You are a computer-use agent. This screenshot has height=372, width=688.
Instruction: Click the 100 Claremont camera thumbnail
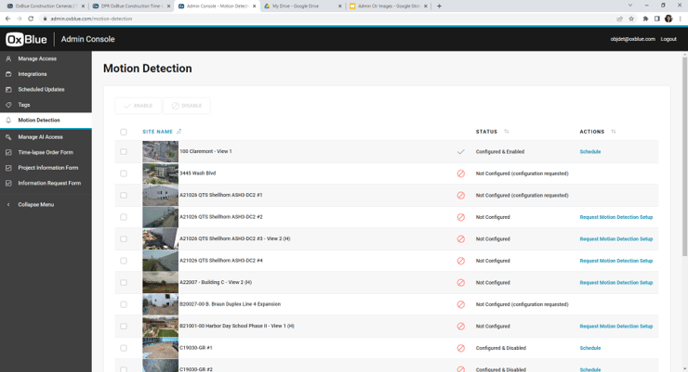click(x=160, y=152)
